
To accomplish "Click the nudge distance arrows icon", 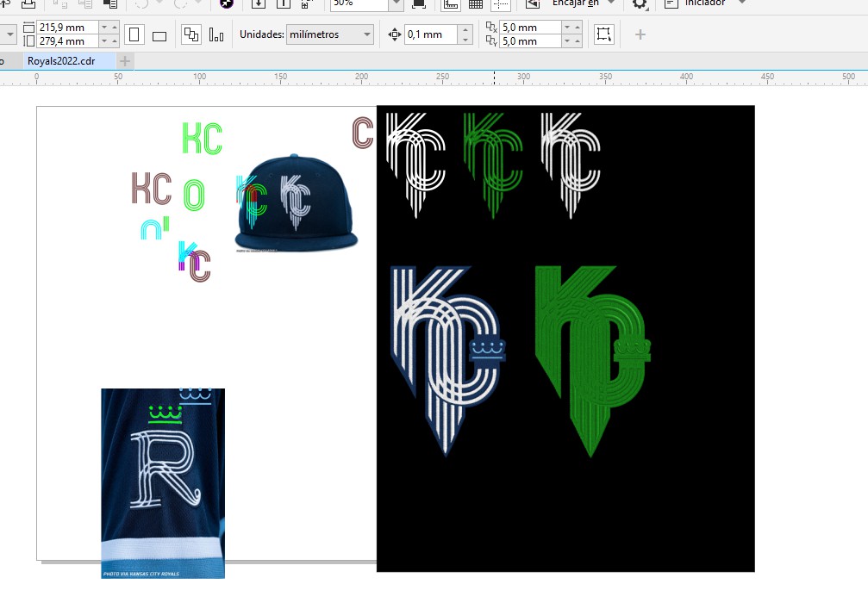I will point(394,34).
